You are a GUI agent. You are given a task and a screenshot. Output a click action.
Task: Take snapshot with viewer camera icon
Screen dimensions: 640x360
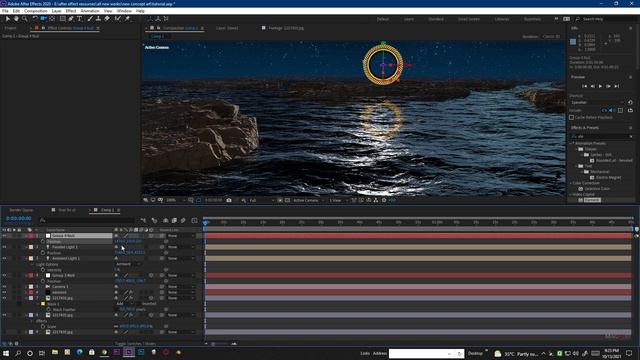point(229,200)
